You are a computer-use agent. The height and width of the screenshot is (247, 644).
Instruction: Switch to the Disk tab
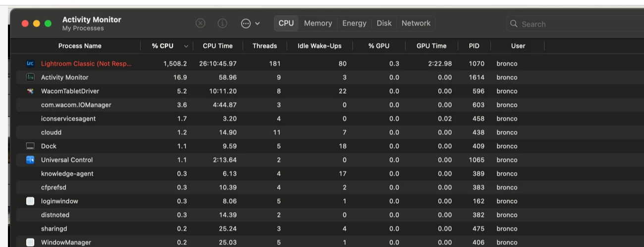point(384,23)
